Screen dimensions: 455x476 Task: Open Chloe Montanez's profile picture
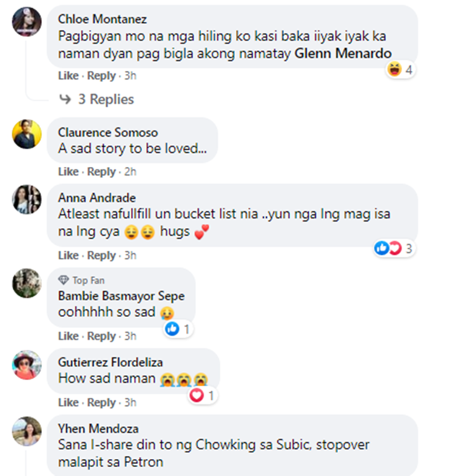tap(27, 22)
